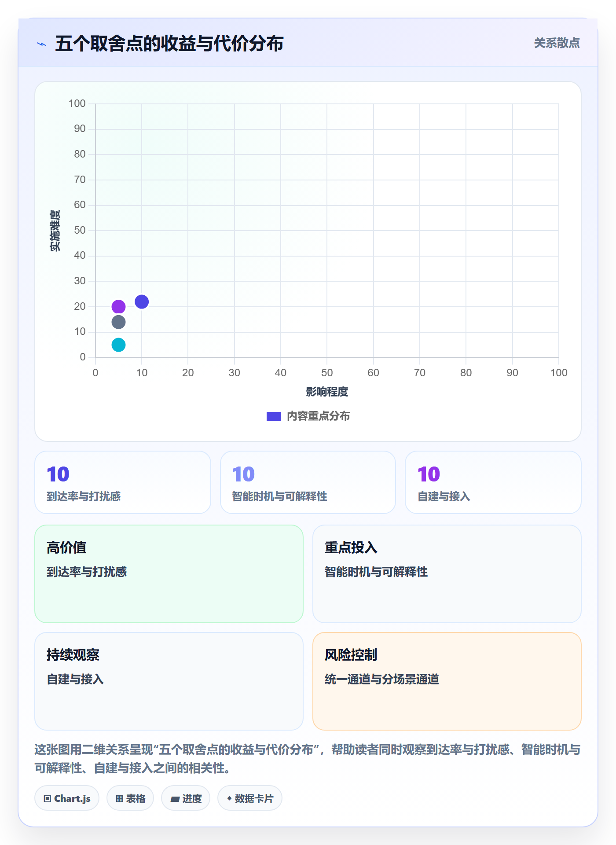Open the 数据卡片 tag
The image size is (616, 845).
[x=250, y=798]
